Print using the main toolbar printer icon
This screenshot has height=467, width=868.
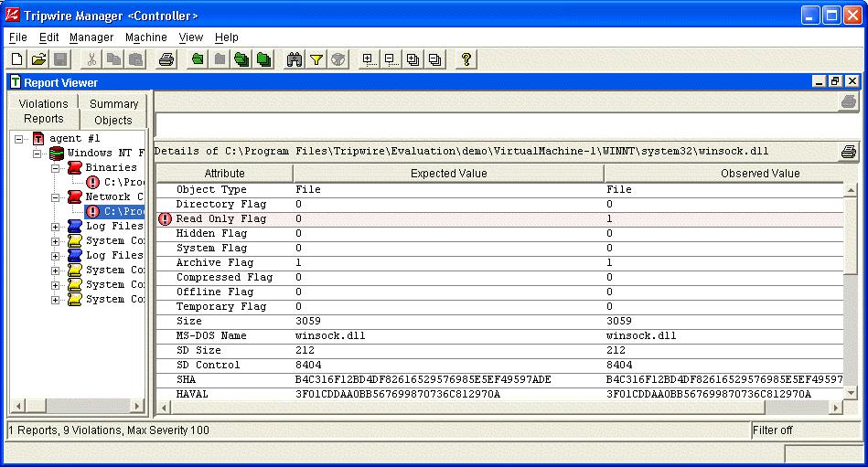(x=166, y=59)
